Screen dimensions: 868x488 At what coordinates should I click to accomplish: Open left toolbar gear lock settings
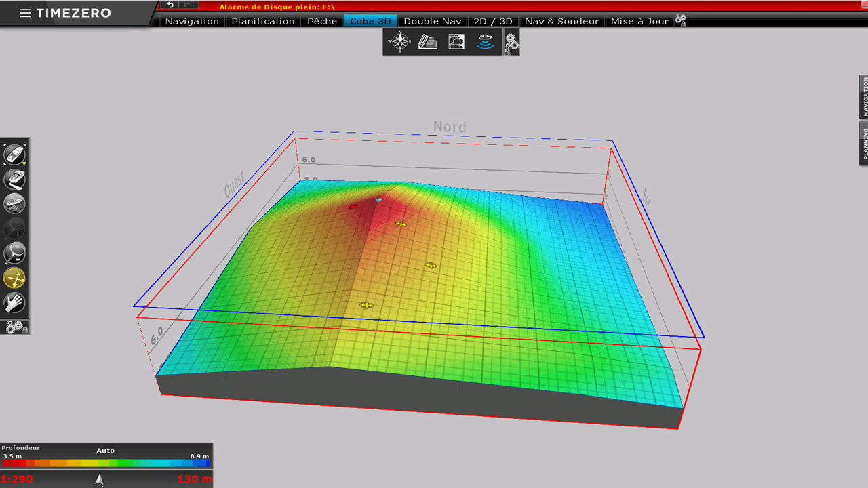(x=16, y=327)
